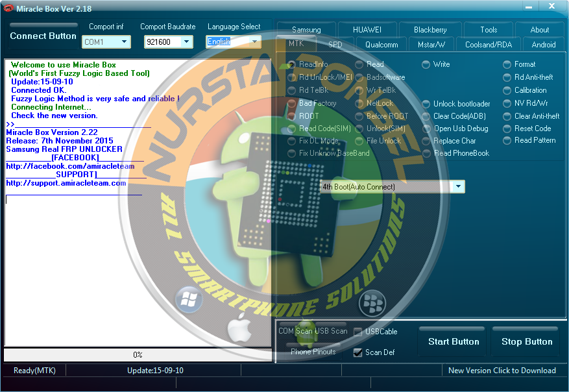Open the support.amiracleteam.com link
569x392 pixels.
(x=66, y=183)
